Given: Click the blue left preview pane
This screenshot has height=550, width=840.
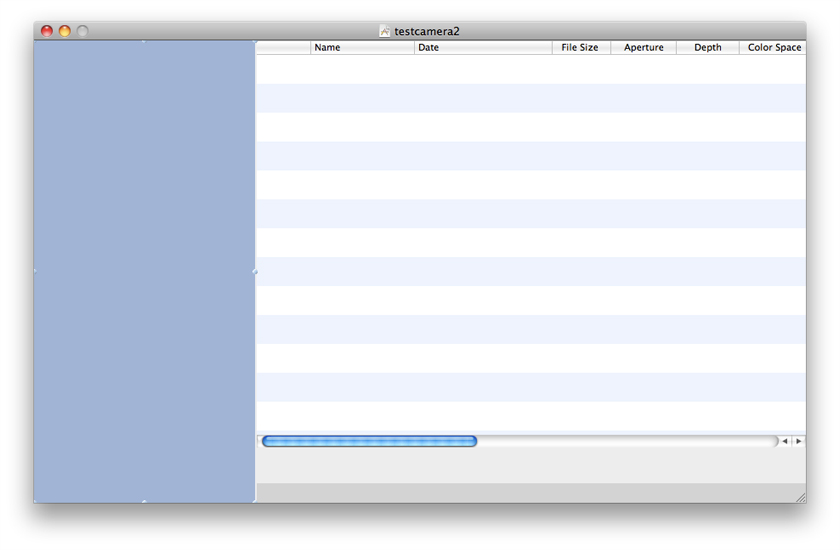Looking at the screenshot, I should pos(144,270).
